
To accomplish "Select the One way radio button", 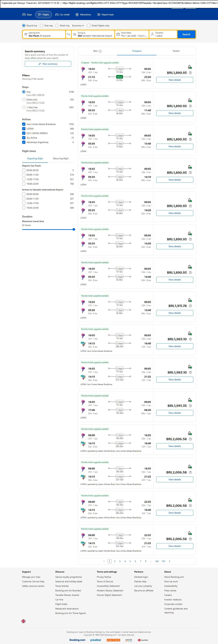I will coord(42,26).
